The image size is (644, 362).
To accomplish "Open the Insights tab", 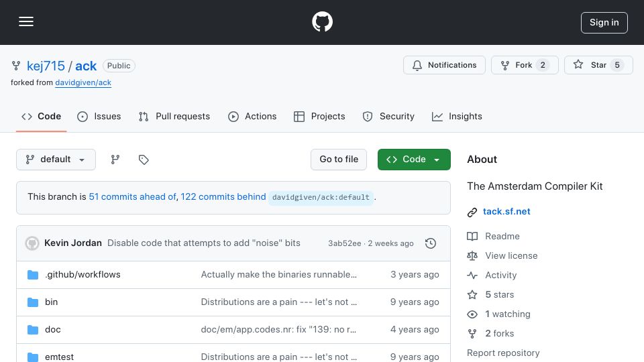I will tap(457, 117).
